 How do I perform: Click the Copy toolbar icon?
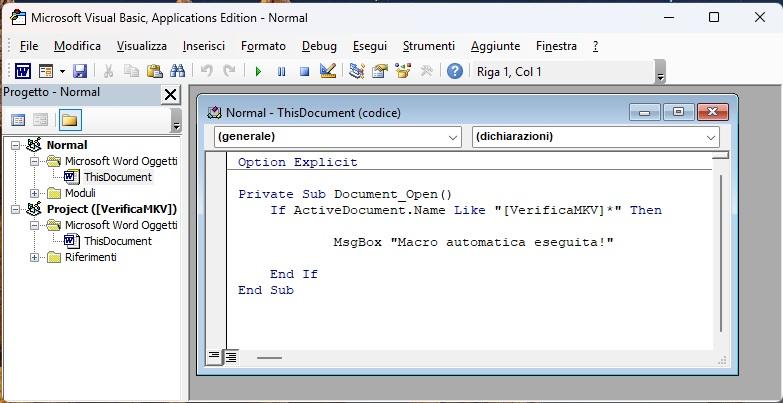[x=131, y=71]
